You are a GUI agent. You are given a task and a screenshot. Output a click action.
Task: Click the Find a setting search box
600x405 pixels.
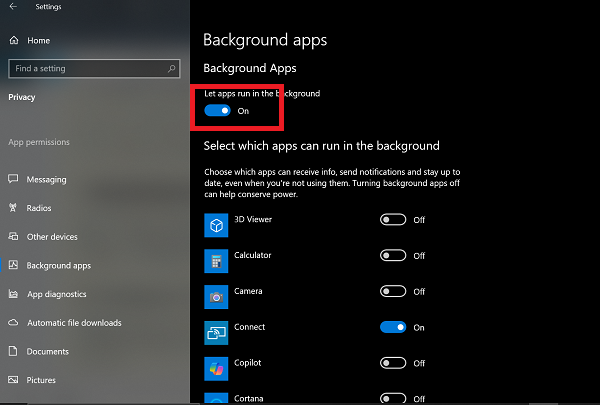coord(94,69)
